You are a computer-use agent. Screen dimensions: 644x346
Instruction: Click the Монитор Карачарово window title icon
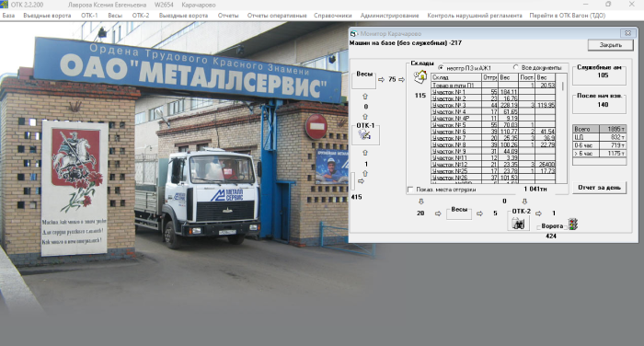[352, 34]
